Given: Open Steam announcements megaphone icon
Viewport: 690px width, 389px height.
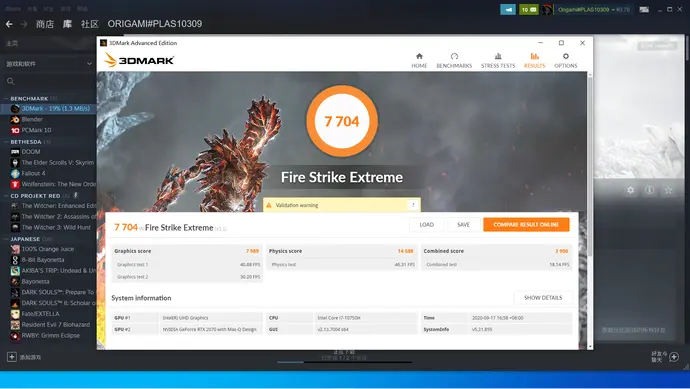Looking at the screenshot, I should (x=508, y=9).
